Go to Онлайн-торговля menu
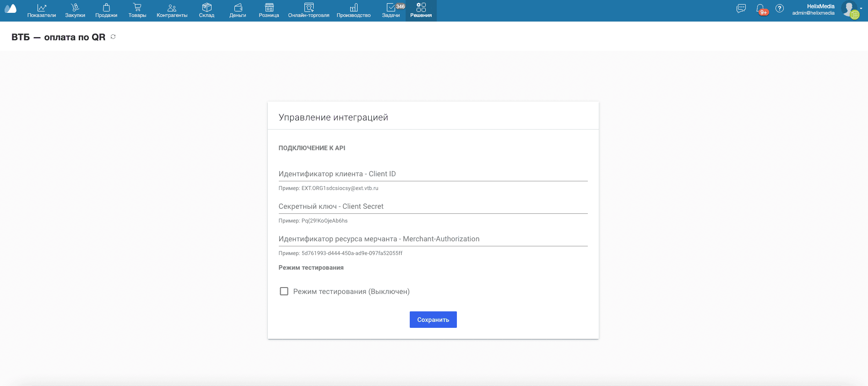Viewport: 868px width, 386px height. (309, 11)
